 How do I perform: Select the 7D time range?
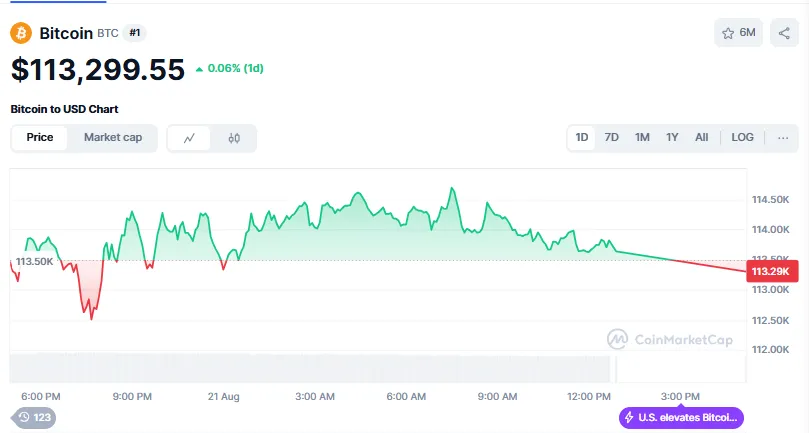point(612,137)
